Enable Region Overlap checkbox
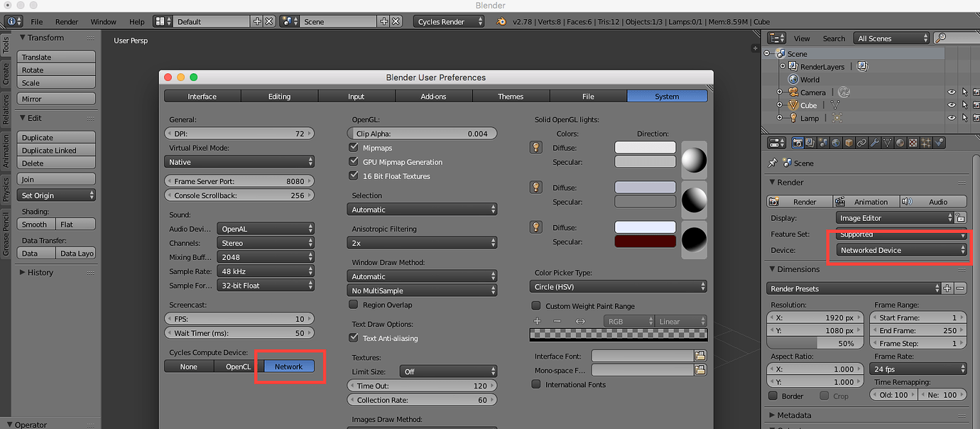This screenshot has width=980, height=429. pos(354,305)
